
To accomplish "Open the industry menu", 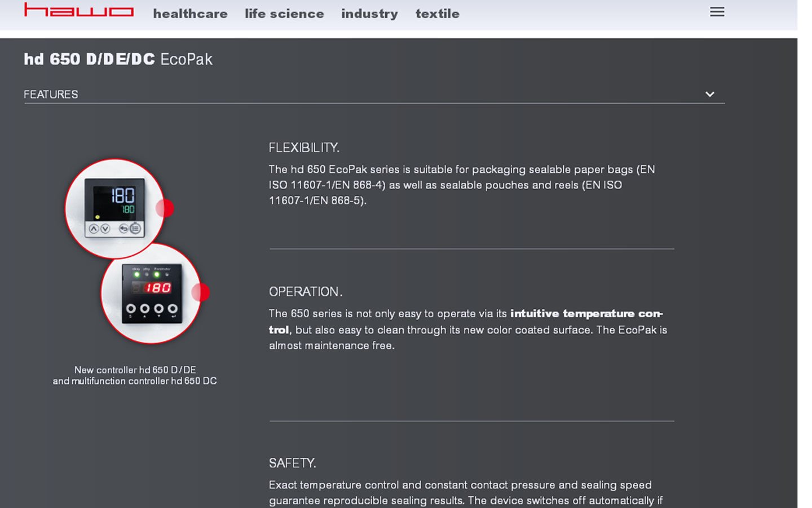I will (369, 14).
